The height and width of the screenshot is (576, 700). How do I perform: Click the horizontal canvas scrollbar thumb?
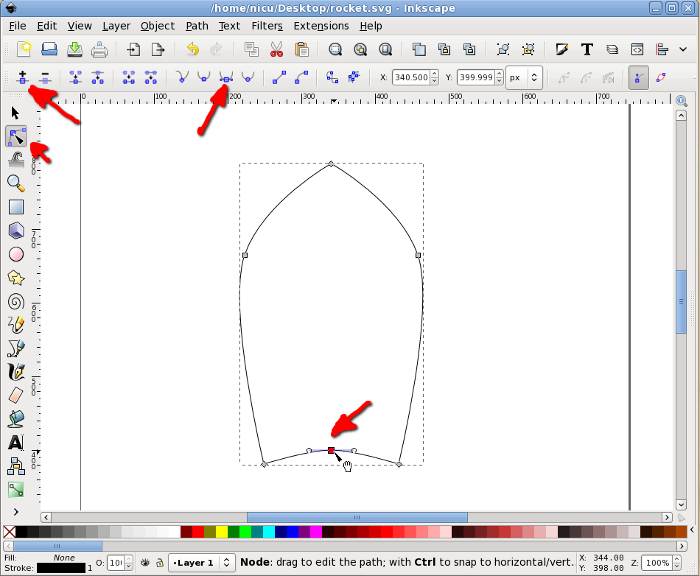click(357, 517)
